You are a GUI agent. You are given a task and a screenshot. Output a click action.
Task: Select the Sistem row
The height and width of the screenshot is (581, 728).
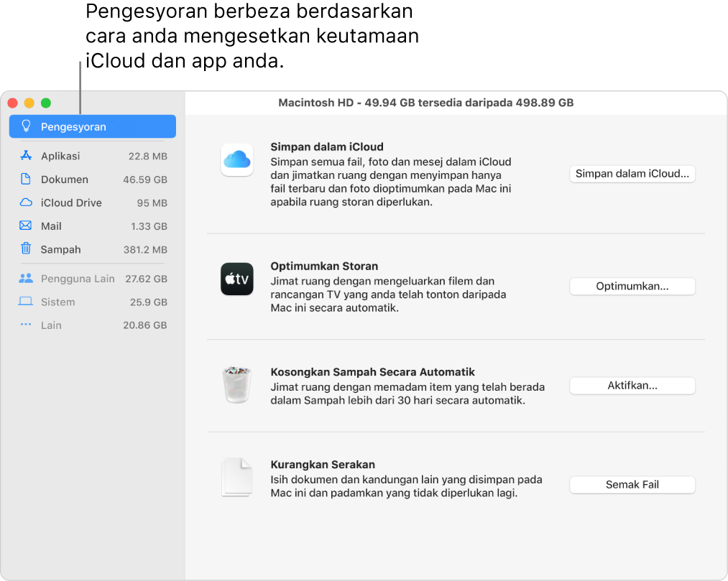[x=93, y=302]
